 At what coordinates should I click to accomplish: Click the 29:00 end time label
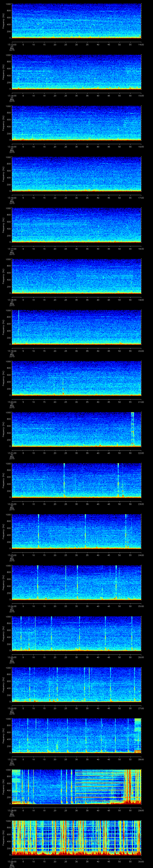141,810
